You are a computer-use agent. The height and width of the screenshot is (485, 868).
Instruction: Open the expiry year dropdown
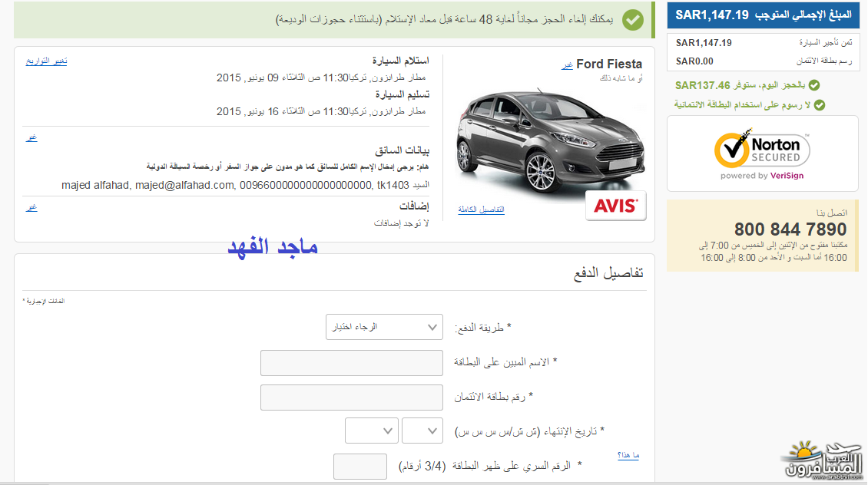coord(372,431)
